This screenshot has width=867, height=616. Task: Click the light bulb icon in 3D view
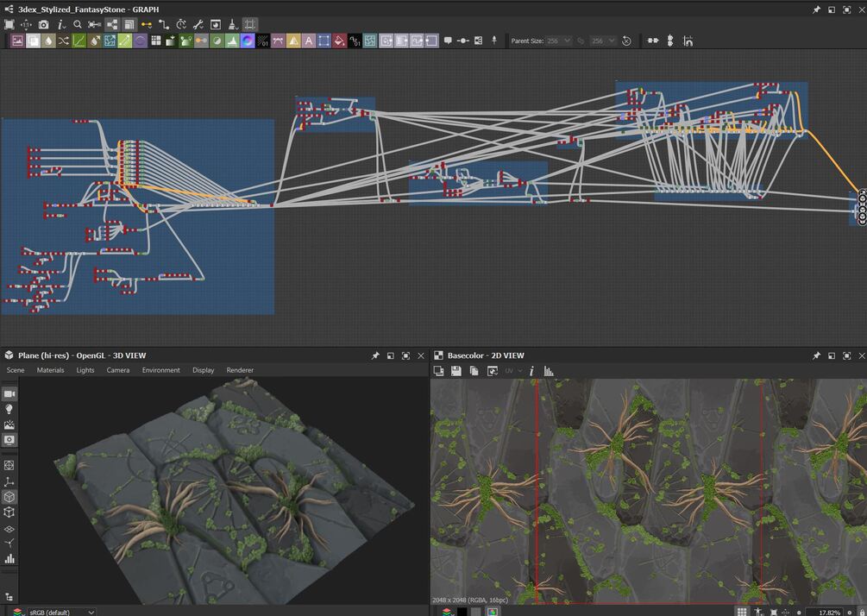click(9, 409)
